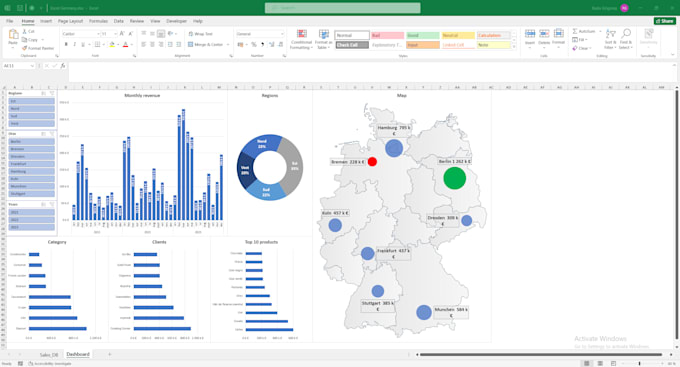
Task: Switch to the Sales_DB sheet tab
Action: click(x=49, y=354)
